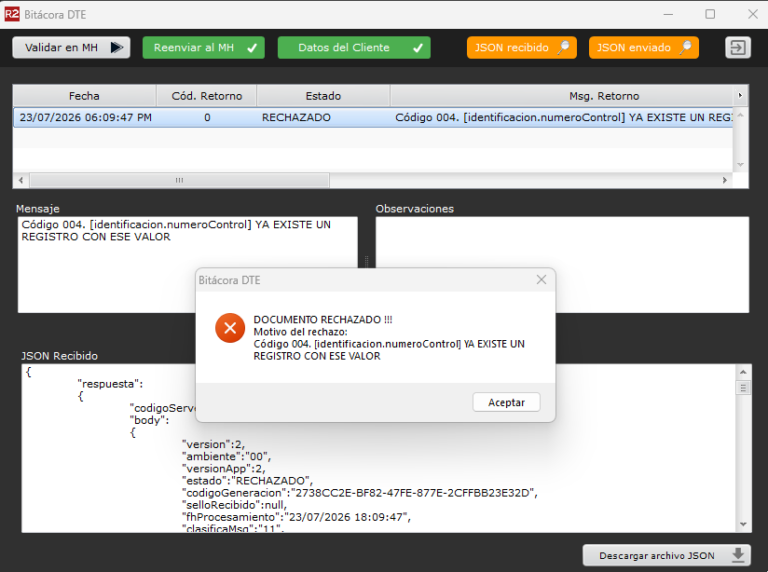Sort by the Fecha column header

84,96
